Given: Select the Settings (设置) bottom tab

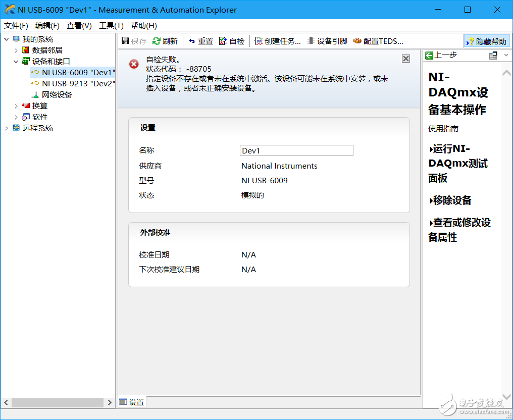Looking at the screenshot, I should click(x=132, y=402).
